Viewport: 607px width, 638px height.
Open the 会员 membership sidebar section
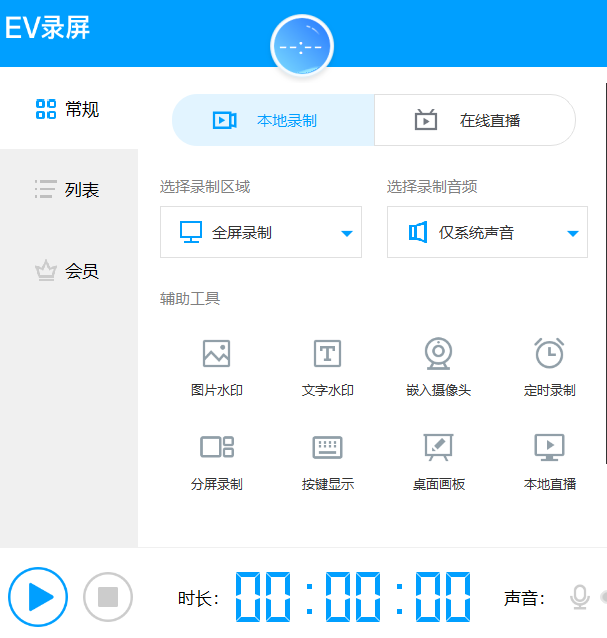[68, 271]
